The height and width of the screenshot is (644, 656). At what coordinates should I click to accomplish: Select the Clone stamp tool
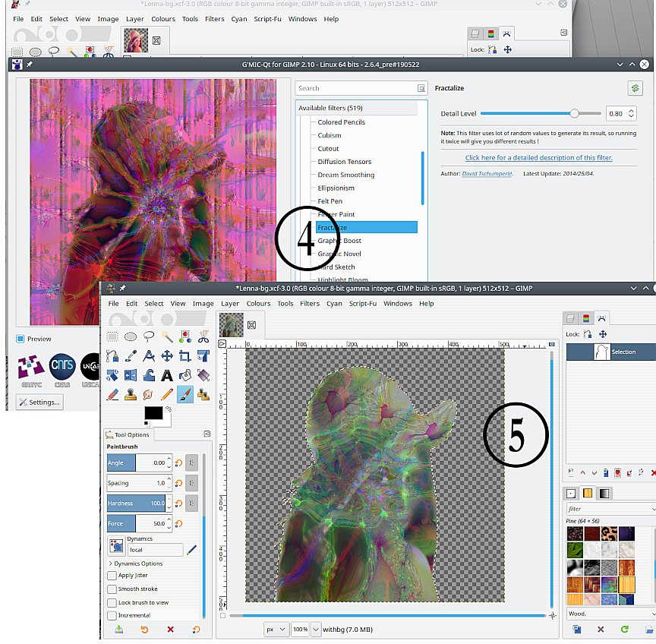(x=131, y=395)
